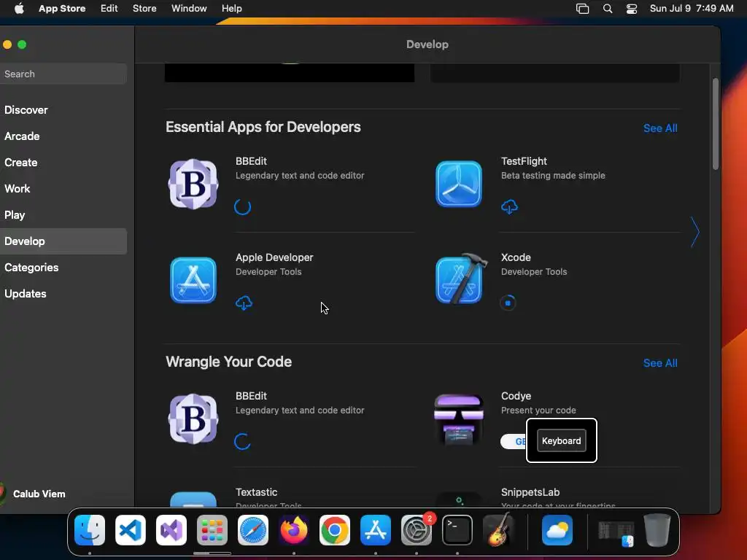Image resolution: width=747 pixels, height=560 pixels.
Task: Open the BBEdit title in Essential Apps
Action: [251, 161]
